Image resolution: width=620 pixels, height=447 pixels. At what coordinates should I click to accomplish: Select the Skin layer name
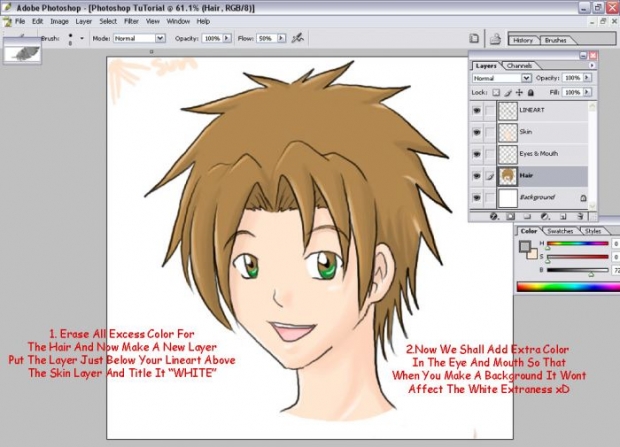point(525,132)
